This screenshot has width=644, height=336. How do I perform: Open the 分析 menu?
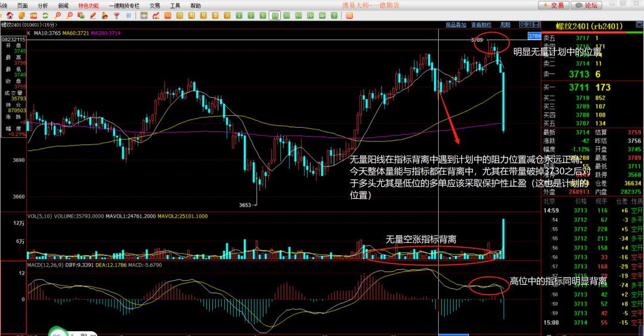(x=43, y=6)
